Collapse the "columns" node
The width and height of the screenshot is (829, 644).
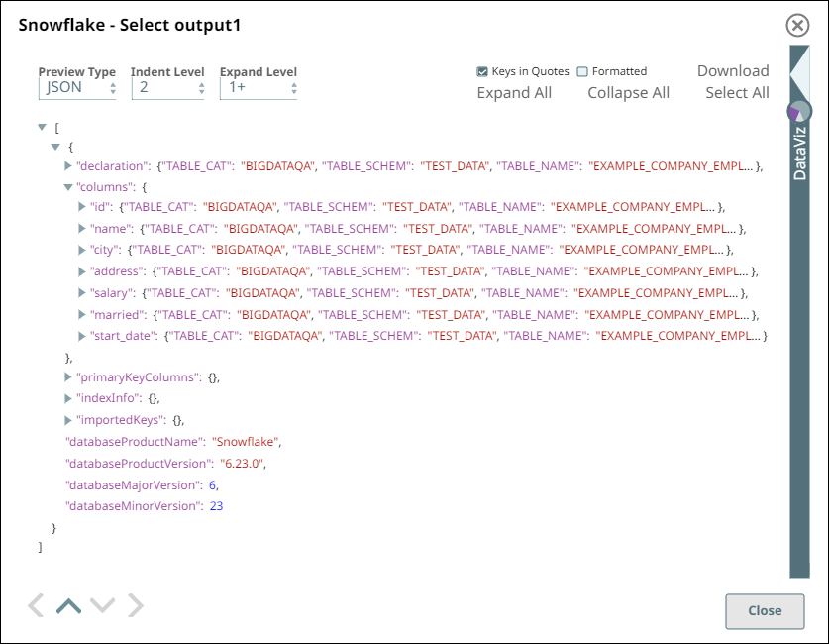[x=68, y=186]
